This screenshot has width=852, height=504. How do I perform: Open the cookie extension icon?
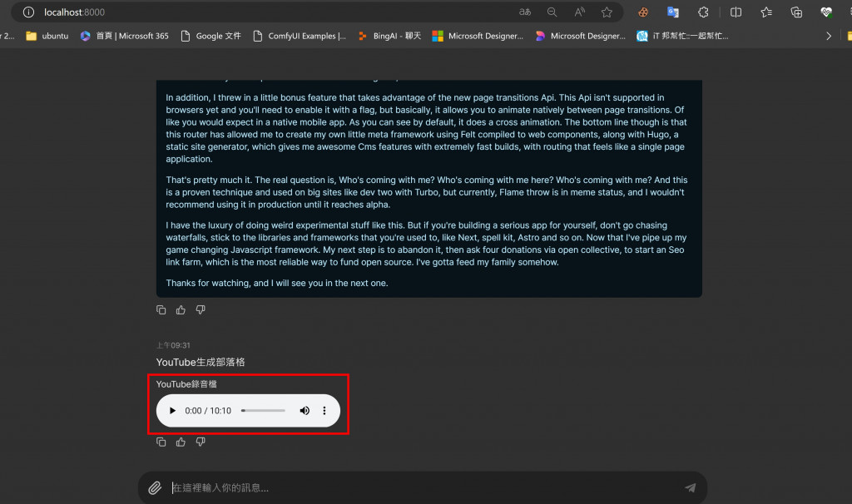coord(643,12)
